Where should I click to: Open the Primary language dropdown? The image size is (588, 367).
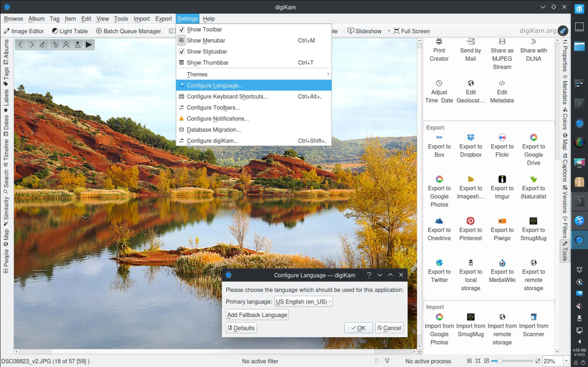(x=303, y=302)
